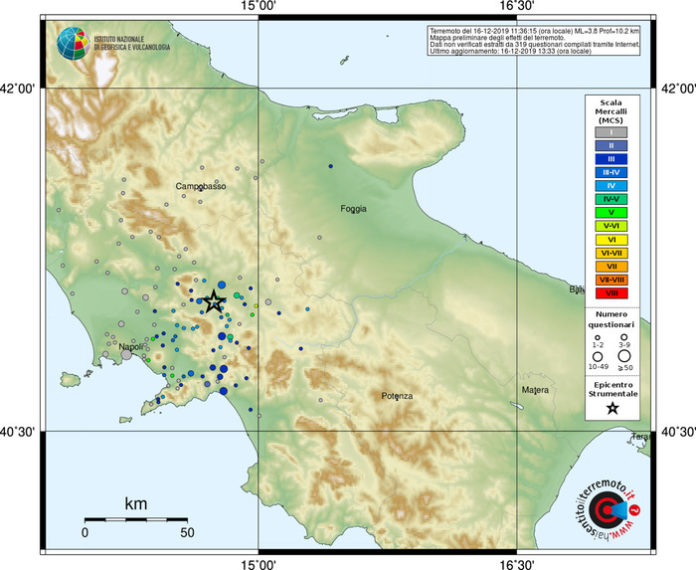Click the Campobasso city label
Screen dimensions: 696x570
tap(201, 186)
